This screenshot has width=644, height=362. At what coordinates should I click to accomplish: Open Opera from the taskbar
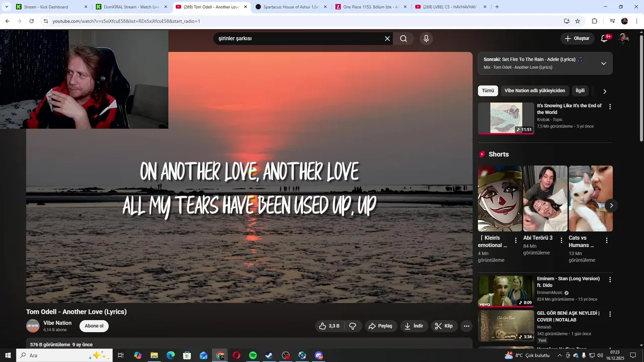(x=236, y=355)
